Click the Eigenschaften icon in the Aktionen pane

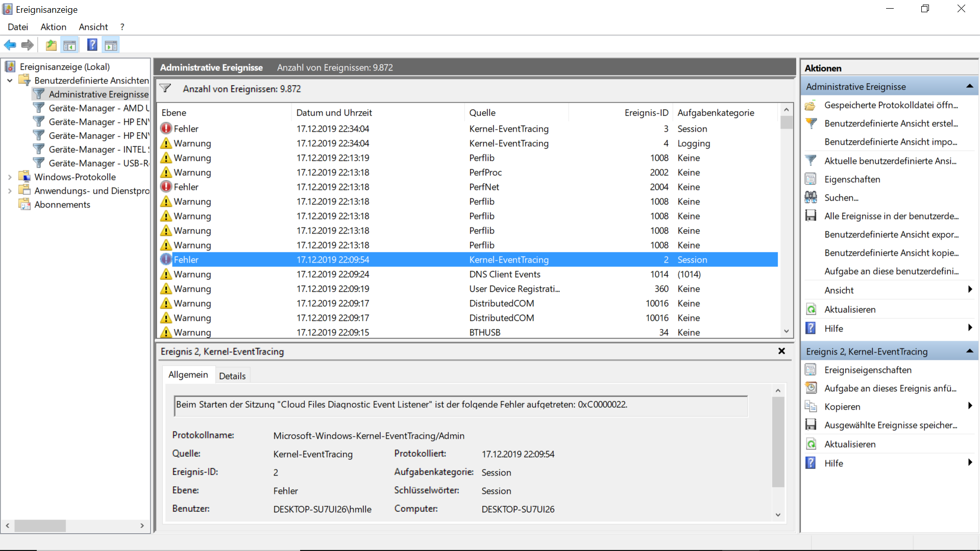[x=811, y=179]
